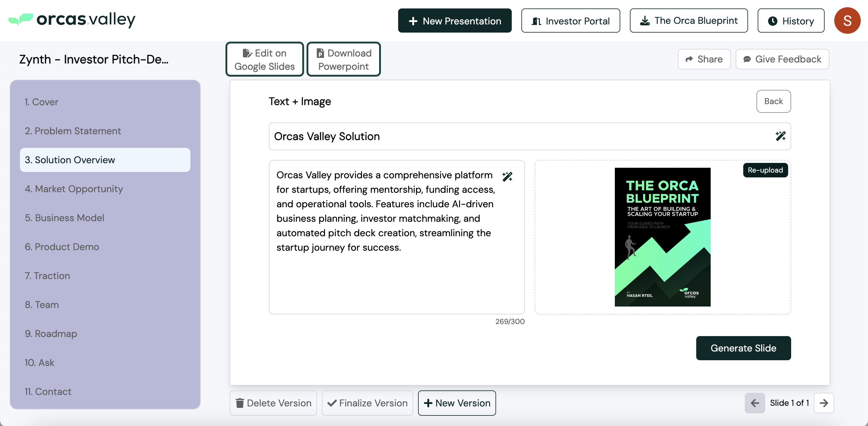Go to previous slide arrow
The width and height of the screenshot is (868, 426).
point(754,403)
